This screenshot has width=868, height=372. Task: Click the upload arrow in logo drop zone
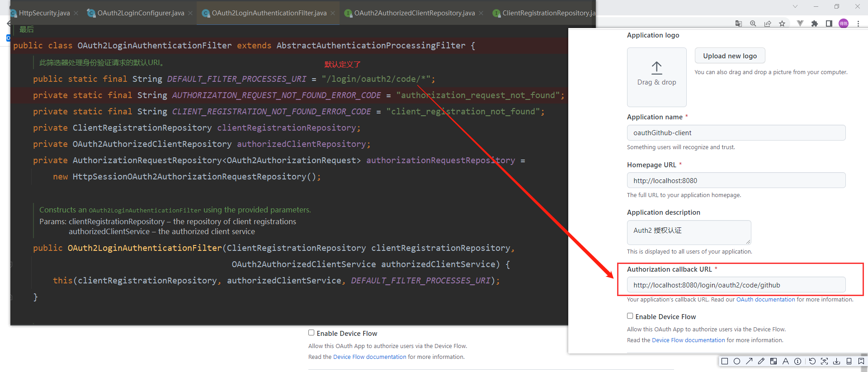[x=657, y=68]
